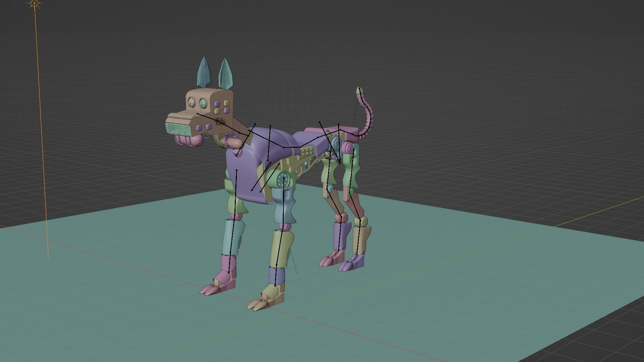Select the rear foot with pink claws

pyautogui.click(x=332, y=258)
